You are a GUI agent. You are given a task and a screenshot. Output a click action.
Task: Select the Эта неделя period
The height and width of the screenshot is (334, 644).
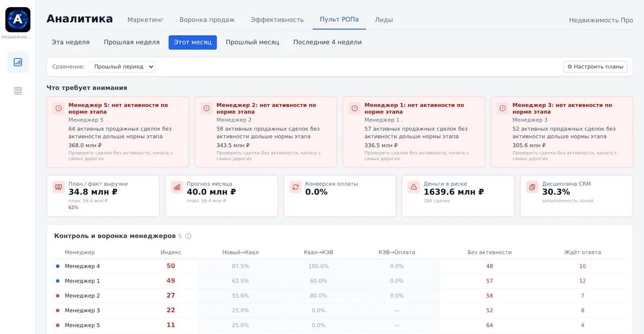coord(70,42)
